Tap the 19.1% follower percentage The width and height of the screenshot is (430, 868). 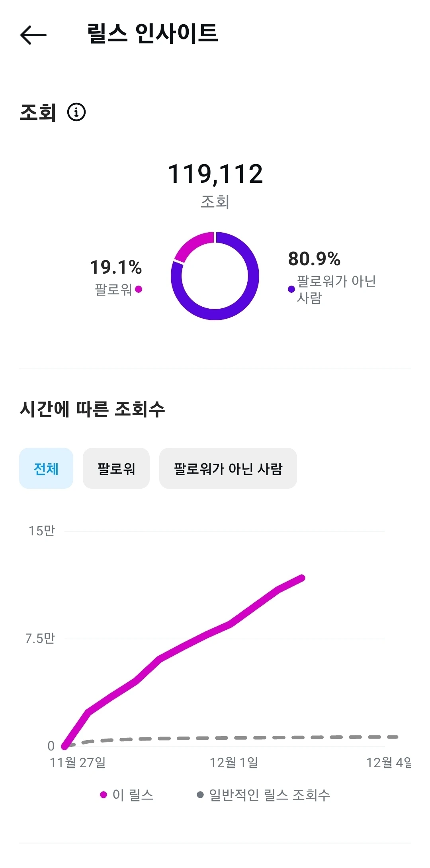(x=116, y=267)
